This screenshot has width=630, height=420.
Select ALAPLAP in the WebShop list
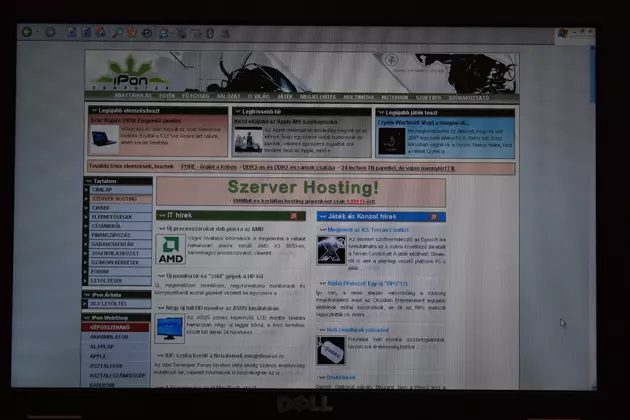pos(115,346)
